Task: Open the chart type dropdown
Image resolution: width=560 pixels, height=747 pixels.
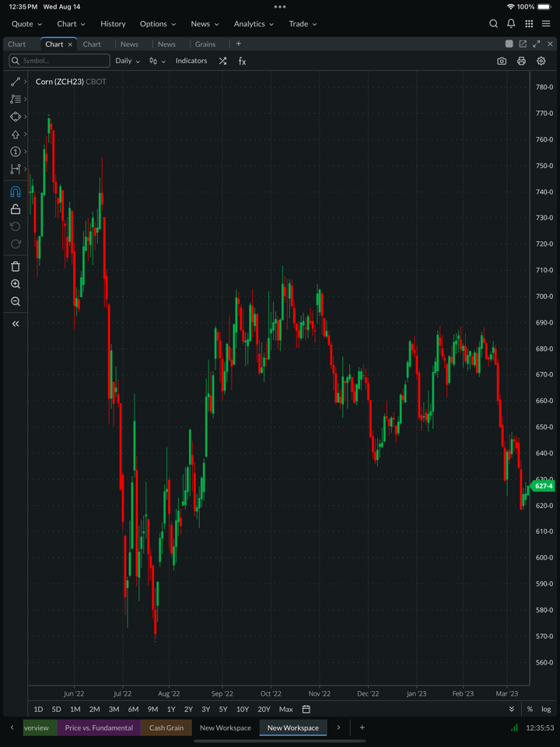Action: [157, 61]
